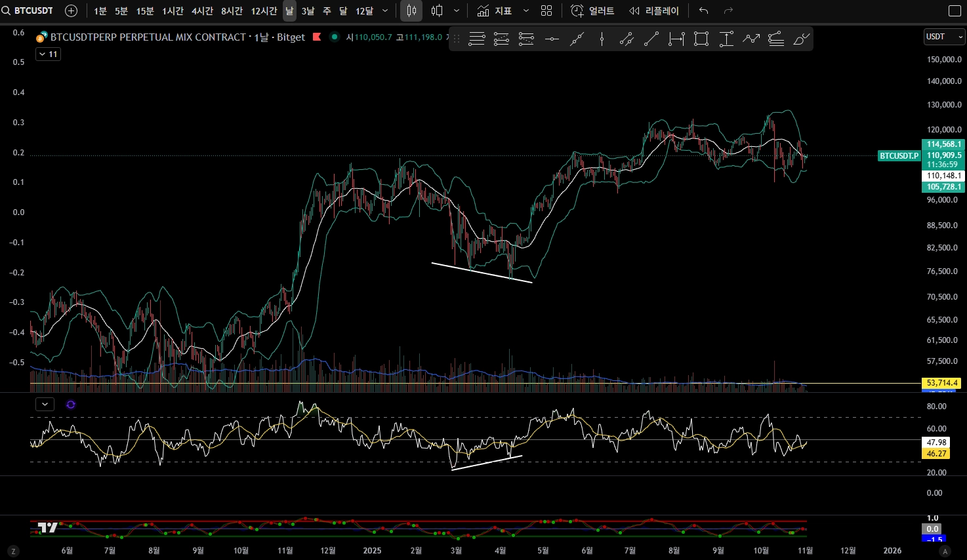Start bar replay with 리플레이
967x560 pixels.
pyautogui.click(x=654, y=10)
